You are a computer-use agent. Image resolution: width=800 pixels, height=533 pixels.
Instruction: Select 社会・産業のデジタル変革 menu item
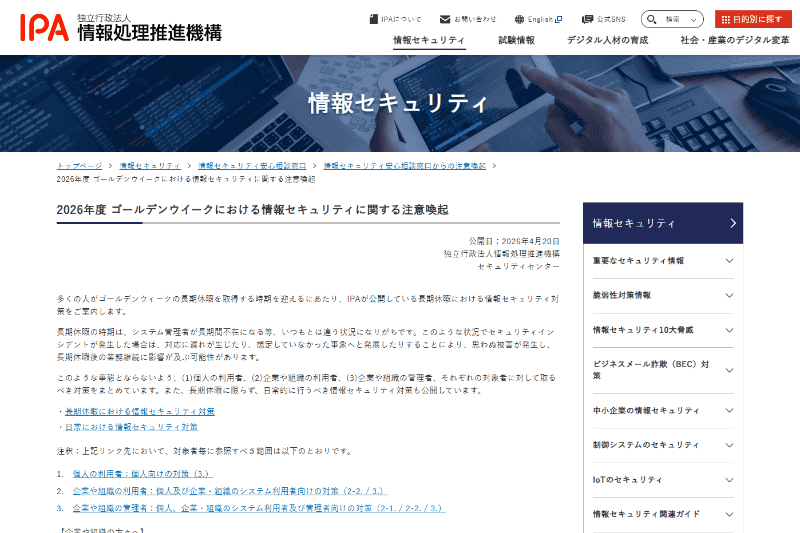click(x=735, y=40)
